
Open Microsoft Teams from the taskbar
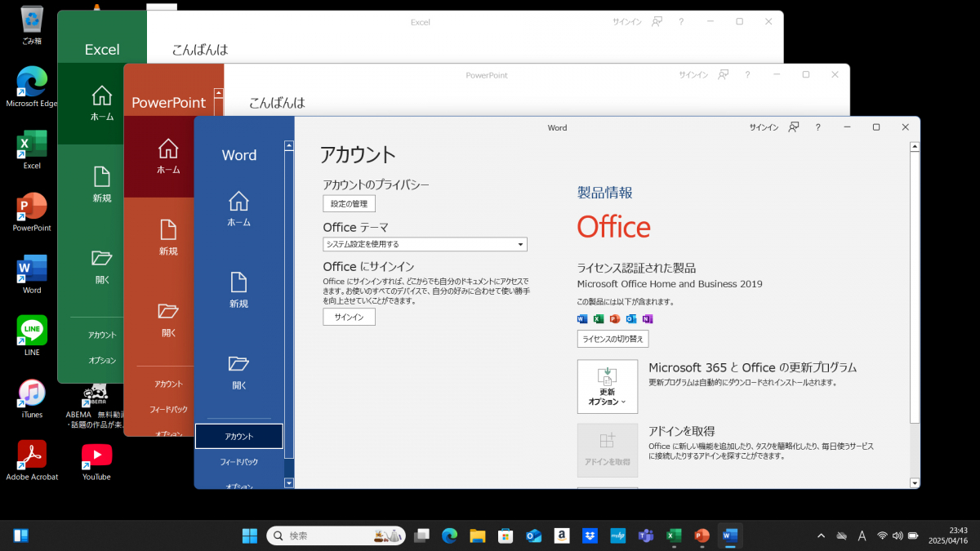click(645, 535)
